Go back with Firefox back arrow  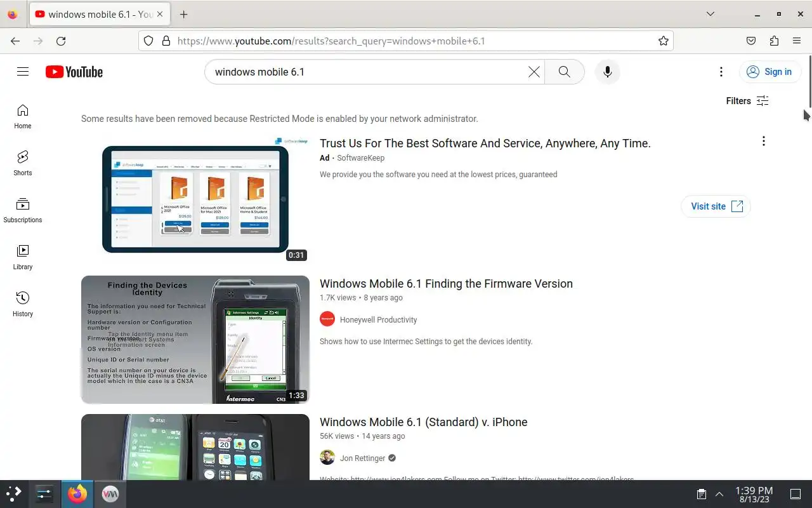(x=15, y=41)
